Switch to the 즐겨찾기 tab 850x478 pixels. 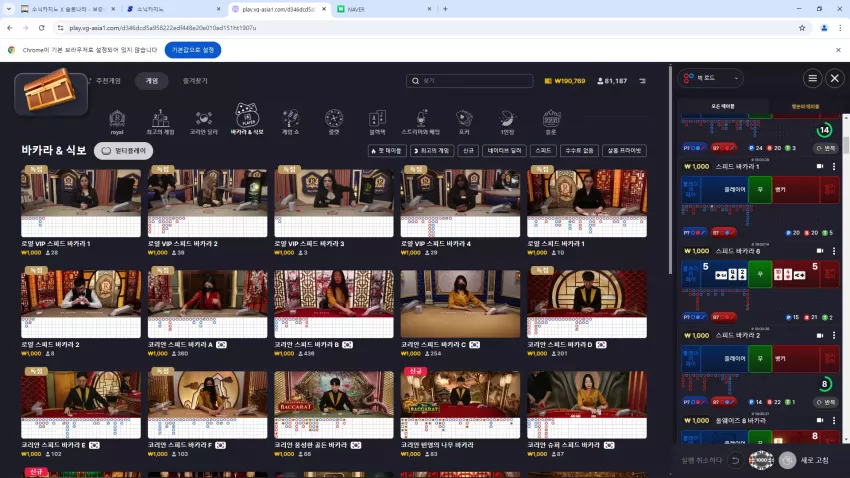195,81
